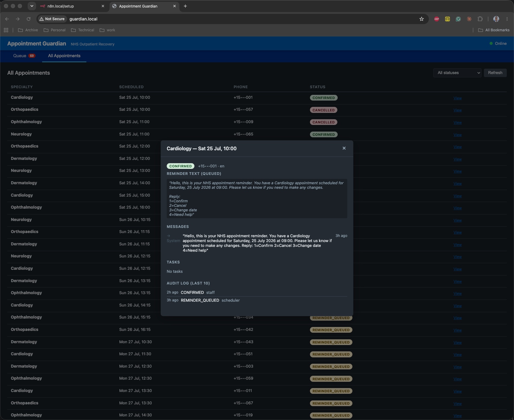The image size is (514, 420).
Task: Click the Not Secure site info badge
Action: tap(52, 19)
